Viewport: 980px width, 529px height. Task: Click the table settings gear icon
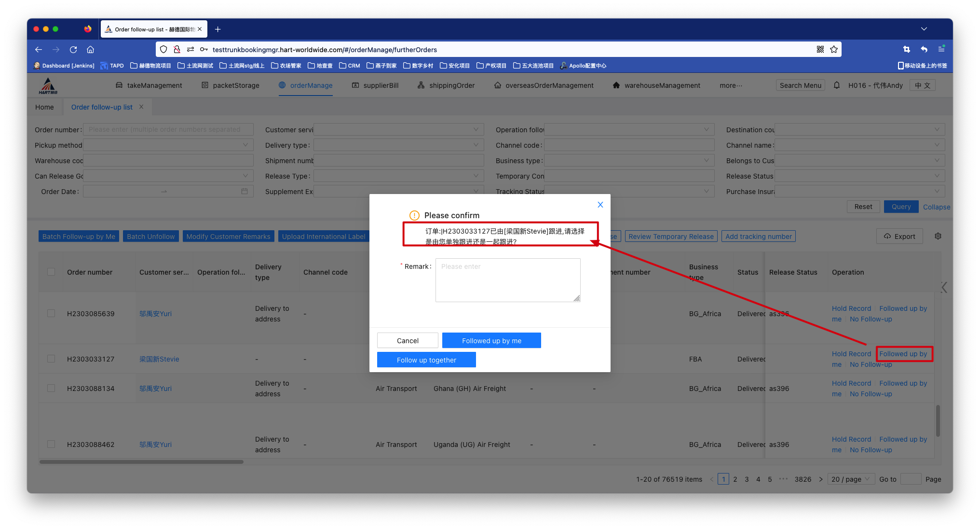(938, 236)
